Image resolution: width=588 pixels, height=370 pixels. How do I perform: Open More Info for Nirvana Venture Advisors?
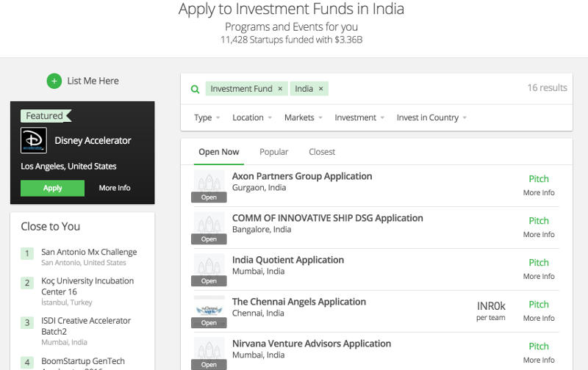tap(539, 360)
